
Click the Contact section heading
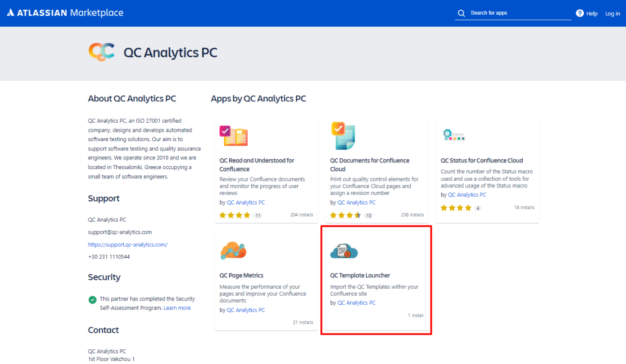[103, 330]
